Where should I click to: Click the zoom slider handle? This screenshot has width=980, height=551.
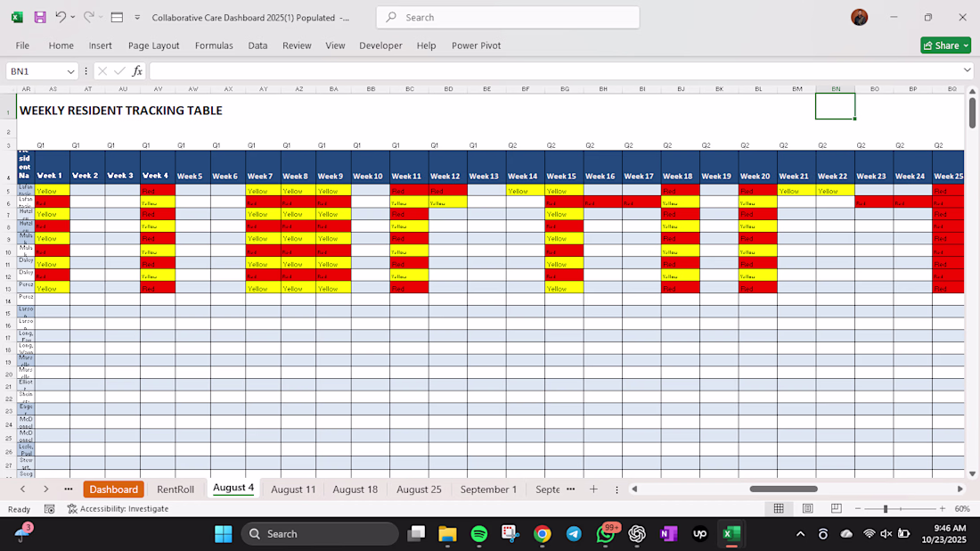[885, 509]
